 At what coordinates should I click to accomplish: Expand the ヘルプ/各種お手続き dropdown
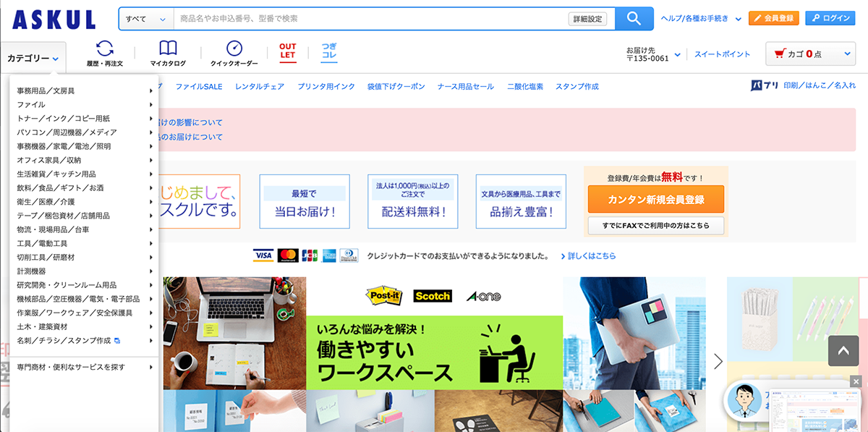(x=701, y=19)
